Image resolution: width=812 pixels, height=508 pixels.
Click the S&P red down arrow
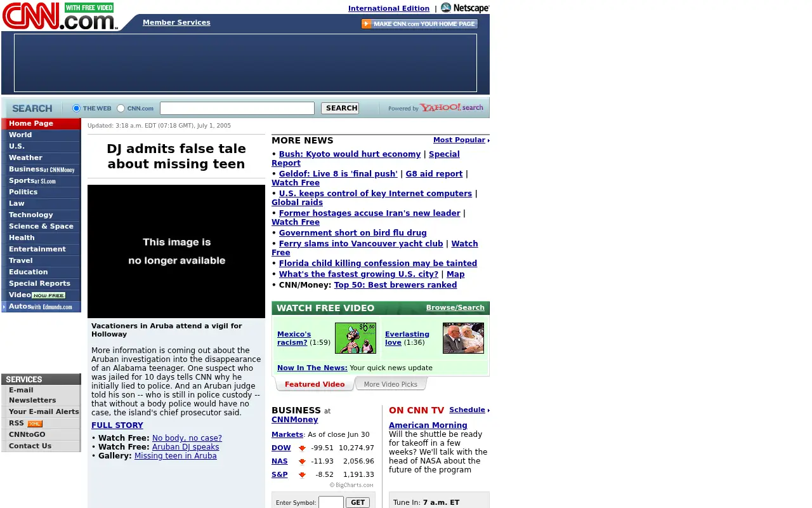pyautogui.click(x=302, y=475)
